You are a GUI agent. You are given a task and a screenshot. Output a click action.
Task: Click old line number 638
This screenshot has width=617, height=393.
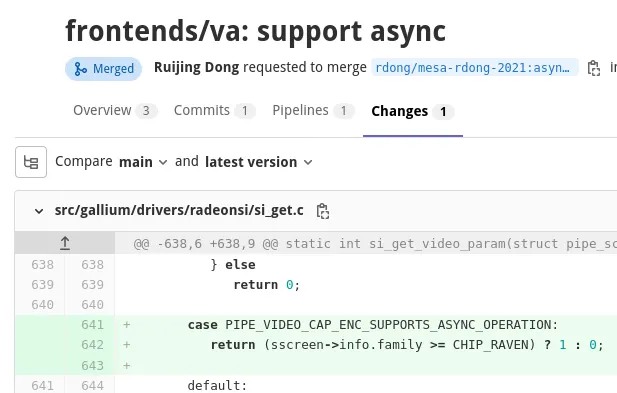[x=42, y=265]
